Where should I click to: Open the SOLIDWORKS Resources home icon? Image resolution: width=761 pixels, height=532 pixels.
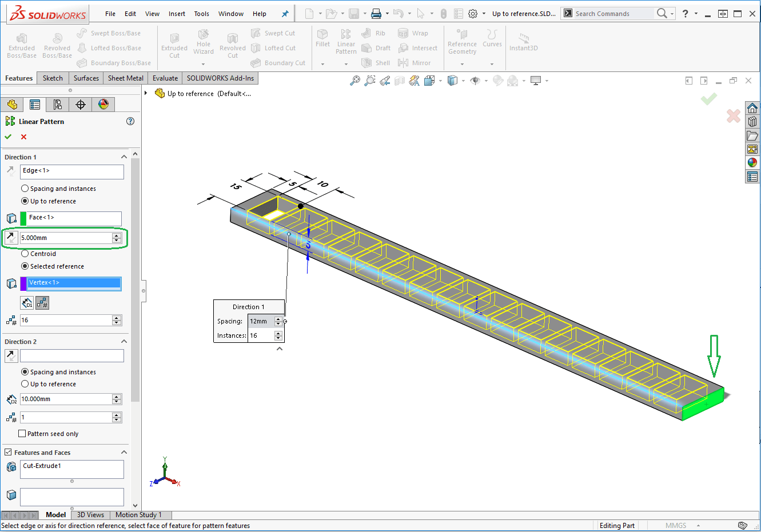tap(752, 108)
